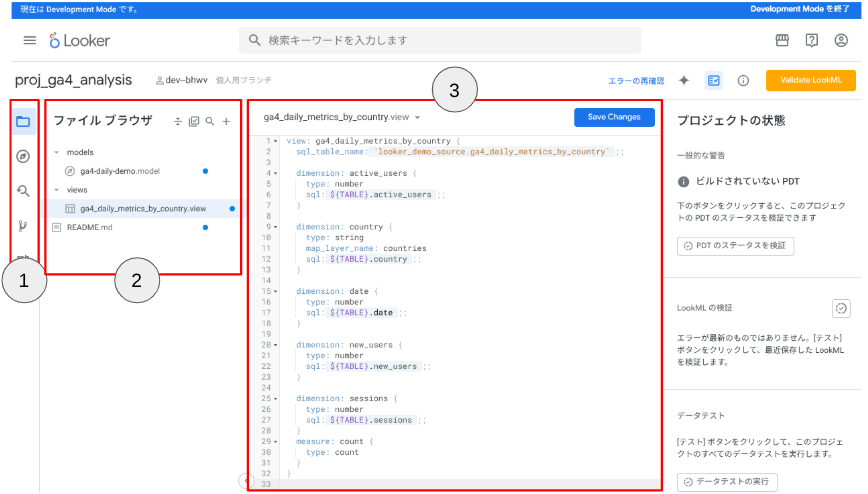868x494 pixels.
Task: Click the sql_table_name code line
Action: (459, 152)
